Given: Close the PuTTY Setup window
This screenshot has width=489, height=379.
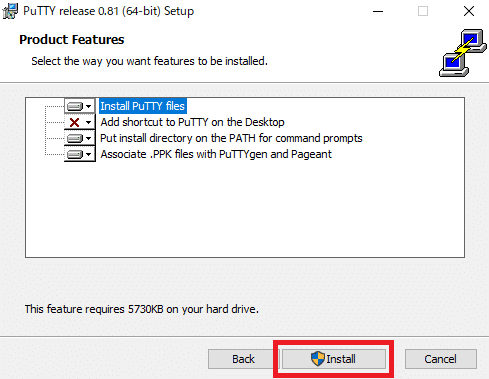Looking at the screenshot, I should [469, 11].
